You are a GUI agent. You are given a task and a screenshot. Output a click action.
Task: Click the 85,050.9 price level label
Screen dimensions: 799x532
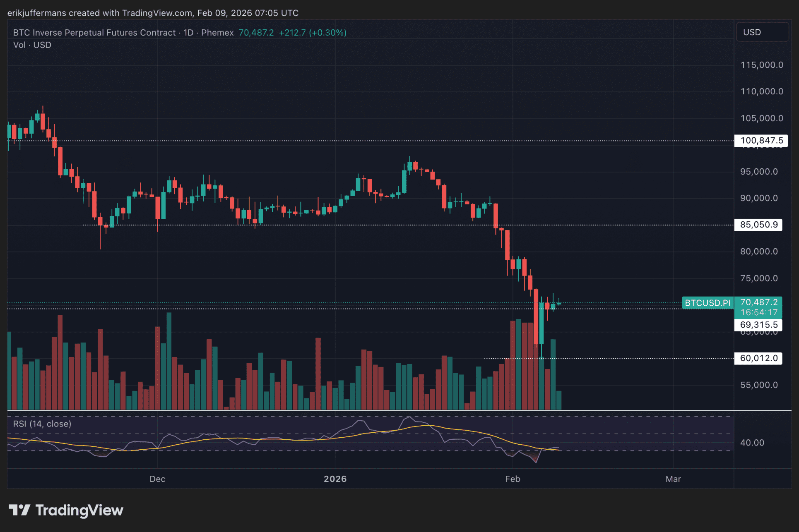pyautogui.click(x=758, y=225)
